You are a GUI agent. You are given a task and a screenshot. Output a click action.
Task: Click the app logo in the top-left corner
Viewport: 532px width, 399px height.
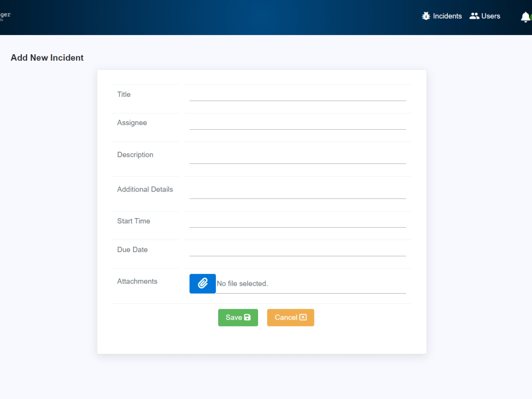tap(4, 16)
